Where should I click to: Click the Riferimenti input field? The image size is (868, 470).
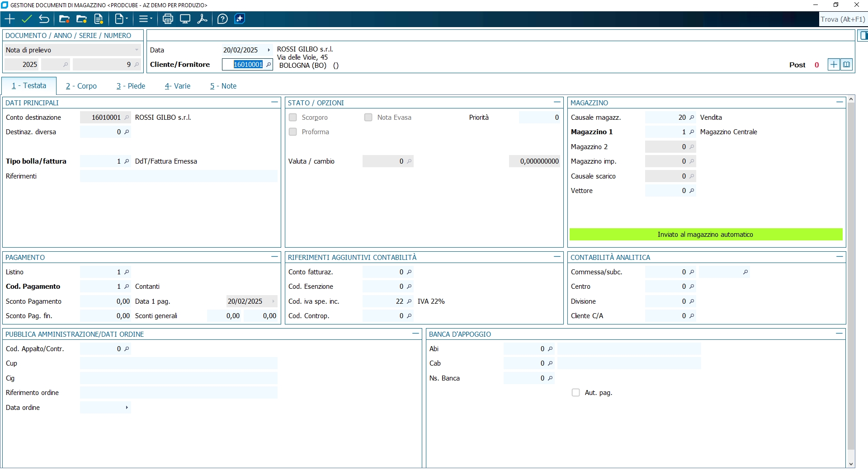pos(179,176)
